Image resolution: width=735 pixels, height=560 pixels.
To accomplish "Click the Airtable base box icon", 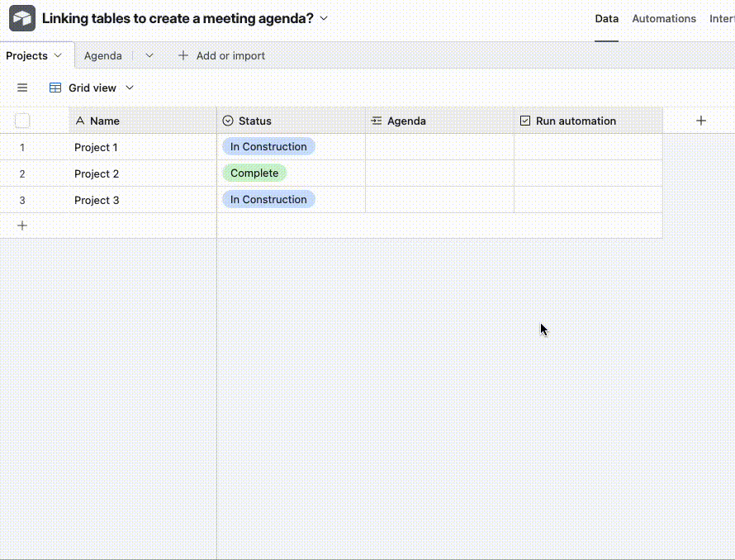I will 22,18.
